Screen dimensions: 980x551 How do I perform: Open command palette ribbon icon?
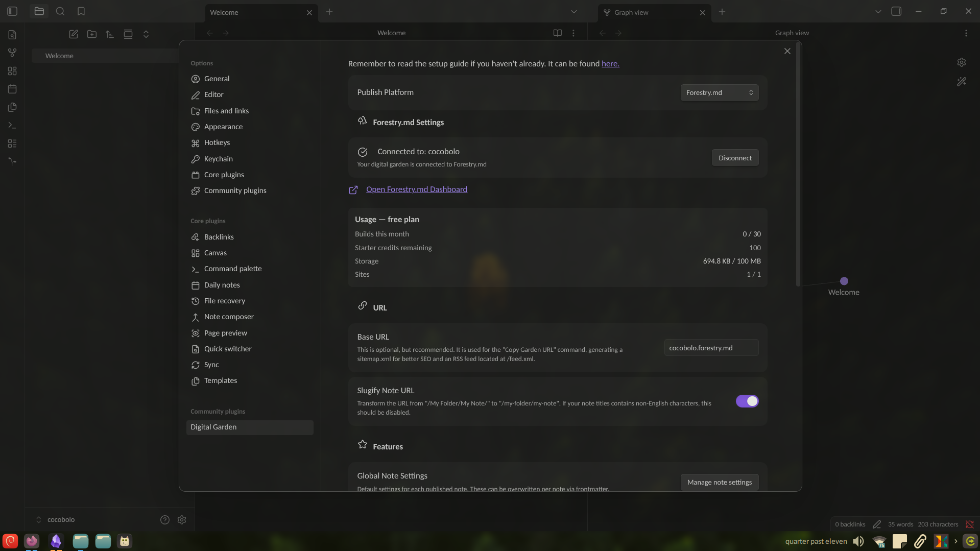coord(12,125)
